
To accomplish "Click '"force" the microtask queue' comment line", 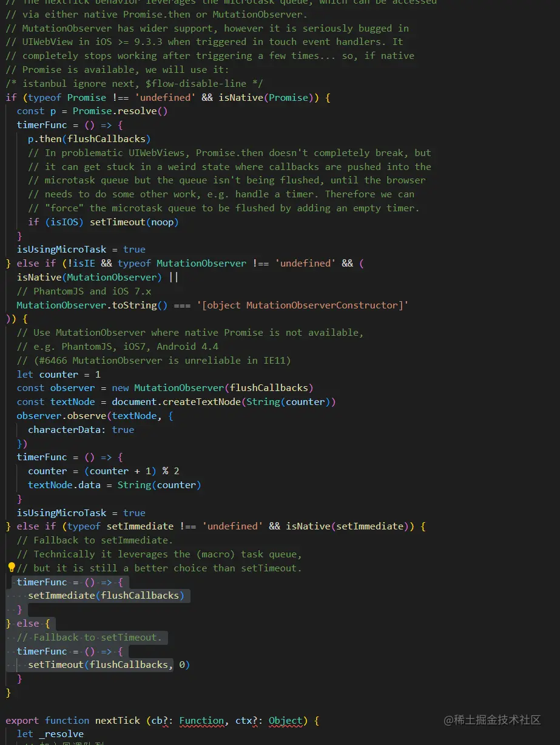I will point(224,208).
